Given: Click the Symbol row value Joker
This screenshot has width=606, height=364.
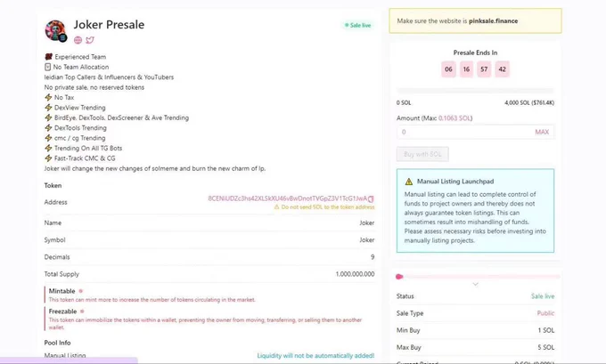Looking at the screenshot, I should (x=367, y=240).
